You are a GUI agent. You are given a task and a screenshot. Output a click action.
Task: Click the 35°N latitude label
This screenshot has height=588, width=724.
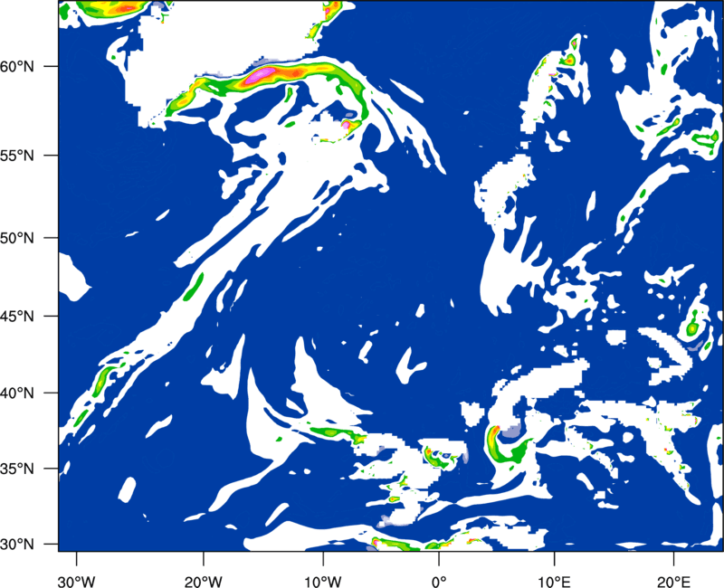17,469
